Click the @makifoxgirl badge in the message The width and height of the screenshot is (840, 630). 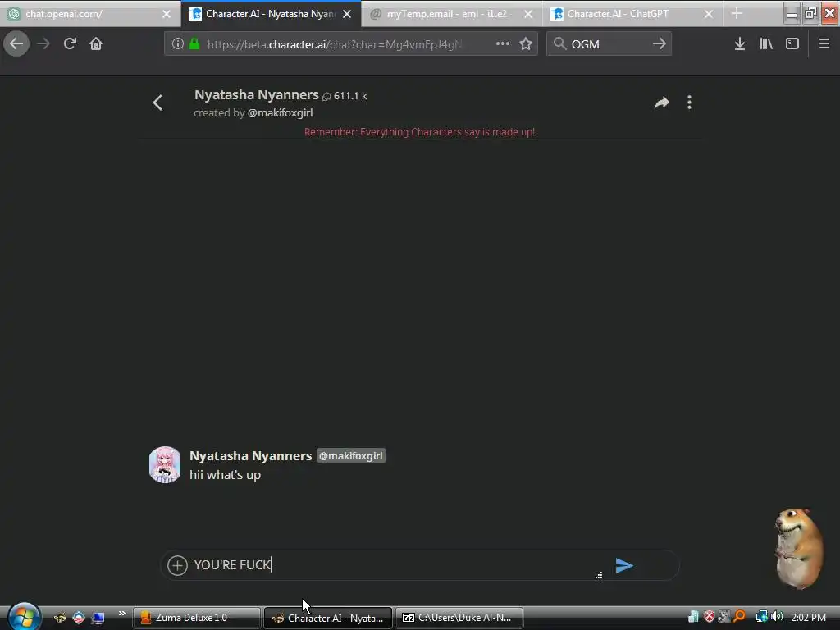(x=351, y=456)
